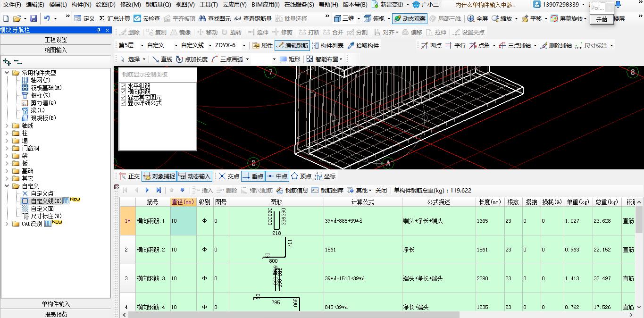Toggle 编辑钢筋 edit rebar
This screenshot has width=644, height=318.
click(x=292, y=45)
